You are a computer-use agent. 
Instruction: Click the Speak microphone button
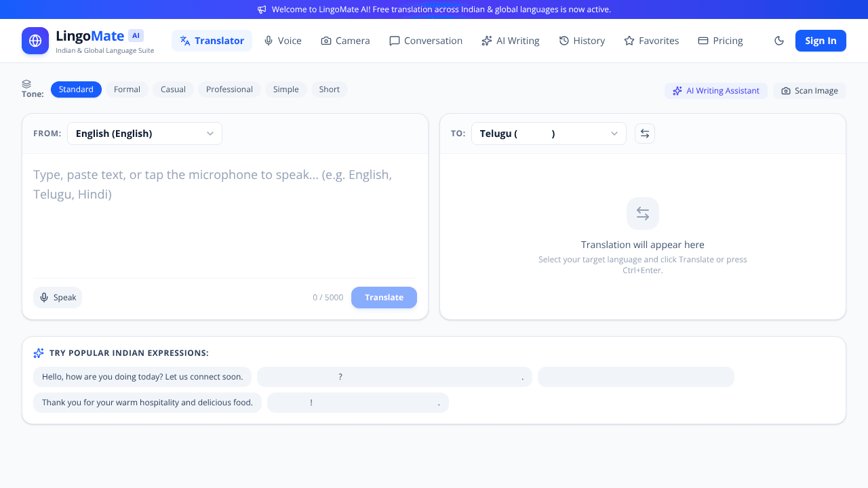pos(58,298)
